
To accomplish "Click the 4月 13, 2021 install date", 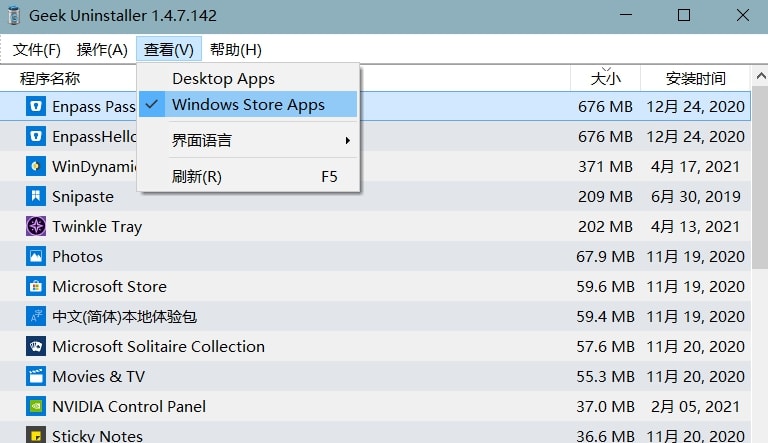I will [x=695, y=226].
